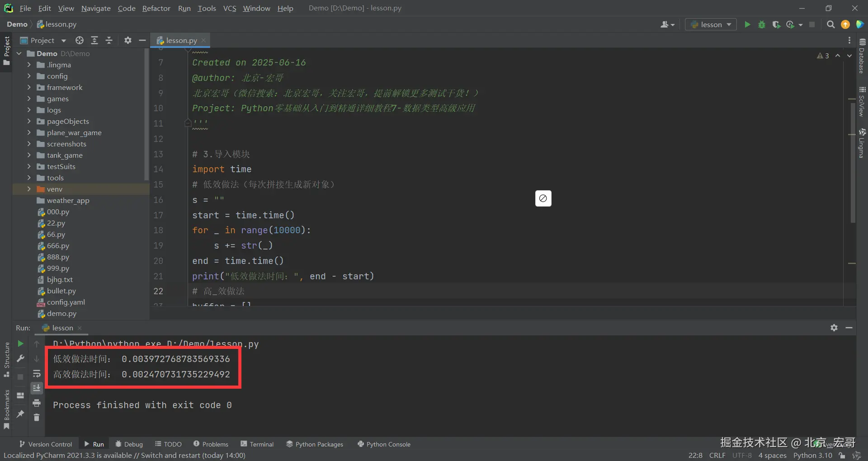Change the UTF-8 file encoding

pos(742,456)
